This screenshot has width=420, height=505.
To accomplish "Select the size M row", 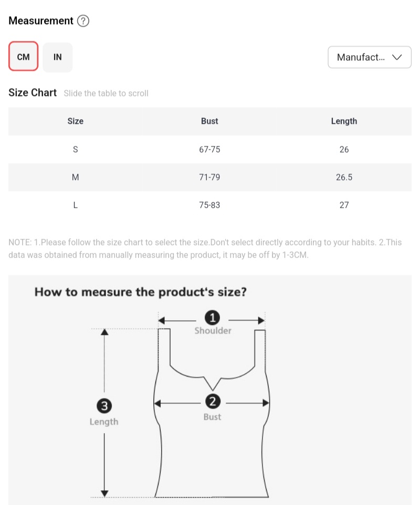I will coord(75,177).
